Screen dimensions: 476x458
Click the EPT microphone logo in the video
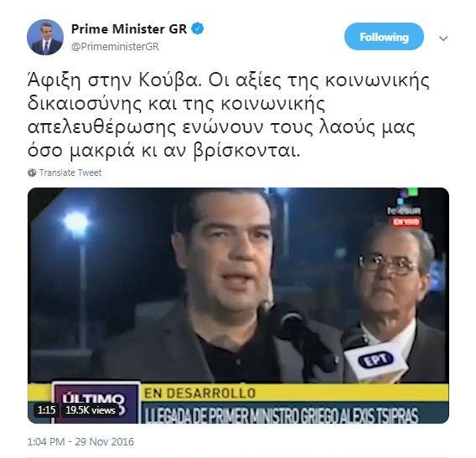coord(376,360)
